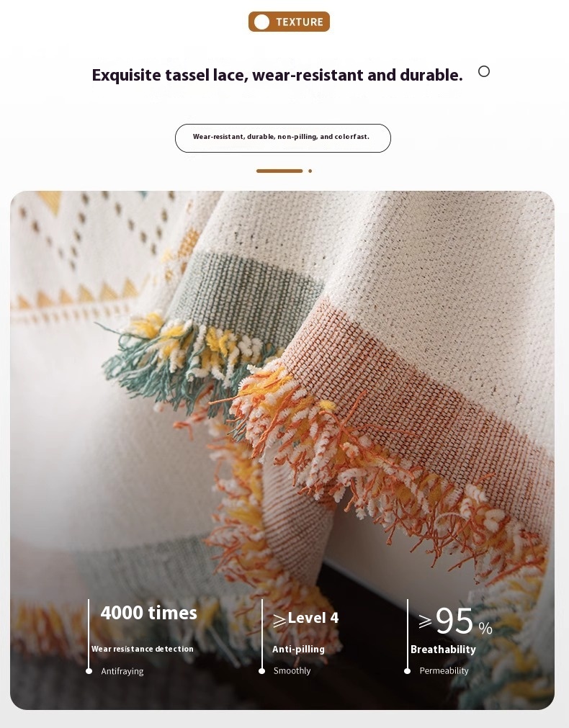This screenshot has height=728, width=569.
Task: Click the 'Breathability' label
Action: pos(443,650)
